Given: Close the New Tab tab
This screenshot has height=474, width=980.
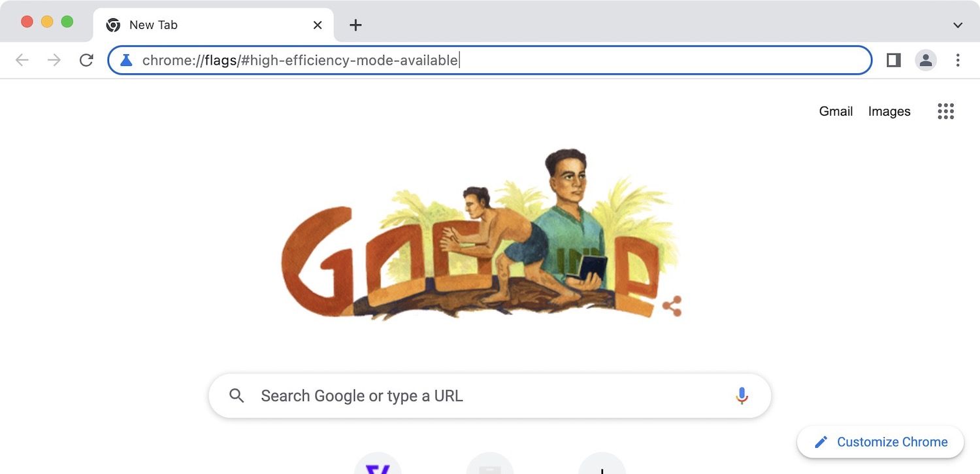Looking at the screenshot, I should 318,25.
